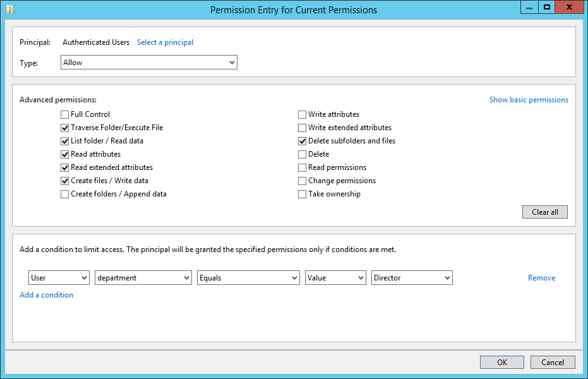Click the Select a principal link
Image resolution: width=588 pixels, height=379 pixels.
[165, 42]
